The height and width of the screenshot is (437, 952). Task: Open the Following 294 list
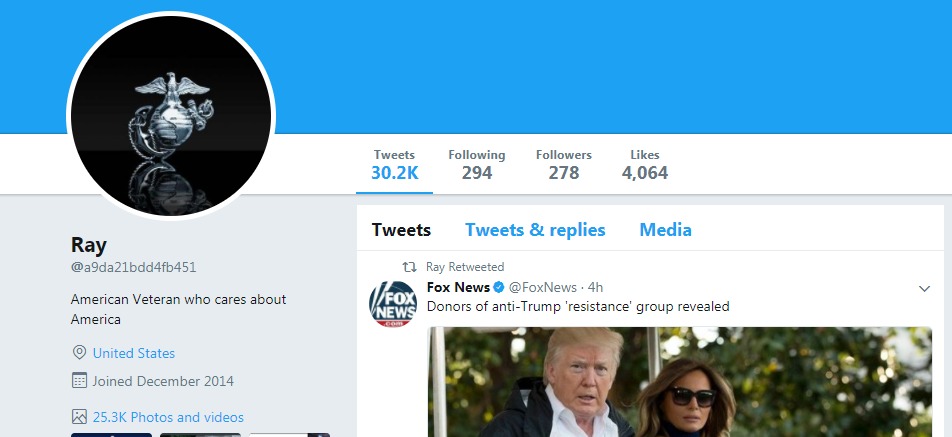tap(476, 165)
